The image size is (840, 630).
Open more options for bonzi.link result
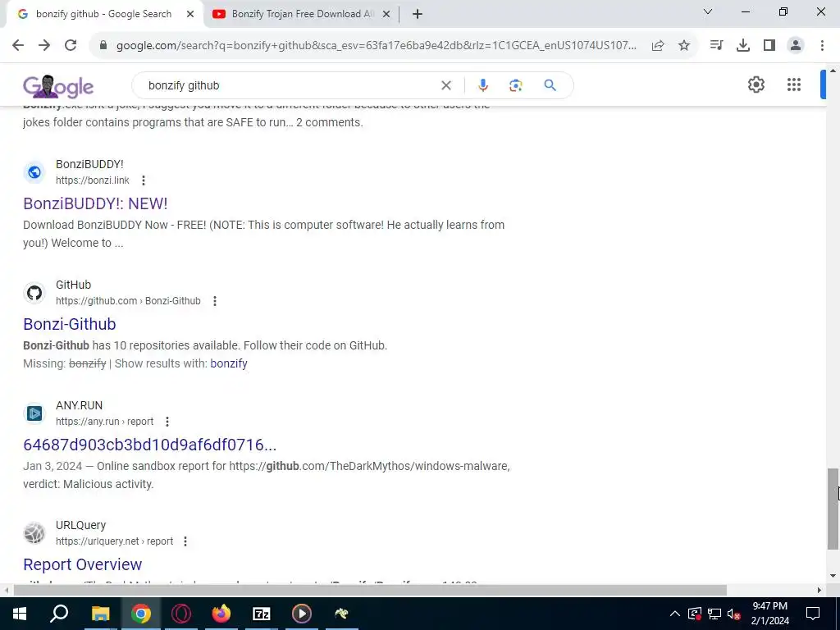point(143,180)
